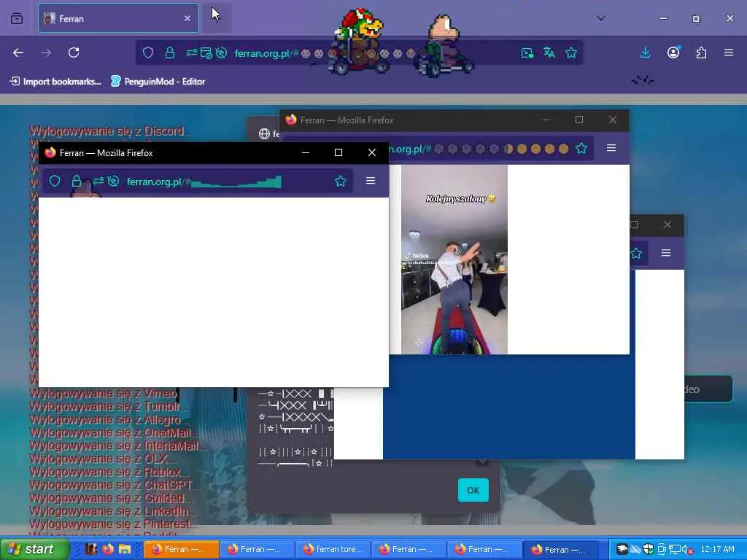Screen dimensions: 747x560
Task: Click the bookmark star in the TikTok popup window
Action: tap(581, 148)
